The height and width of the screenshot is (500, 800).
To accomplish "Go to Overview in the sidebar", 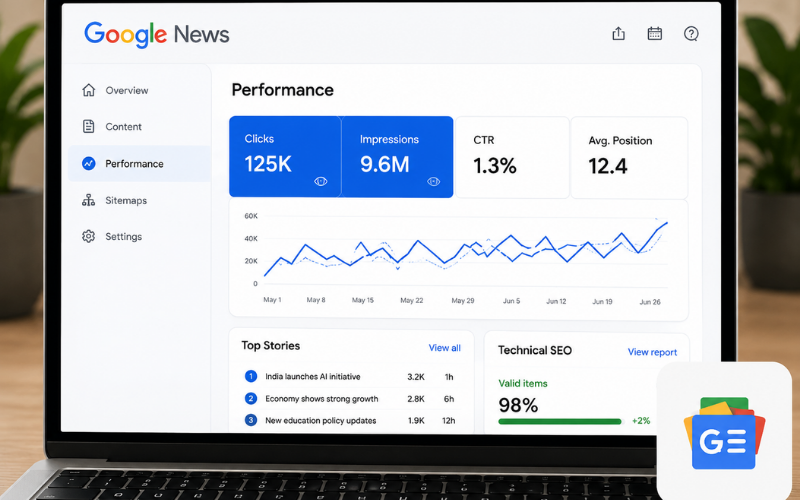I will (x=139, y=90).
